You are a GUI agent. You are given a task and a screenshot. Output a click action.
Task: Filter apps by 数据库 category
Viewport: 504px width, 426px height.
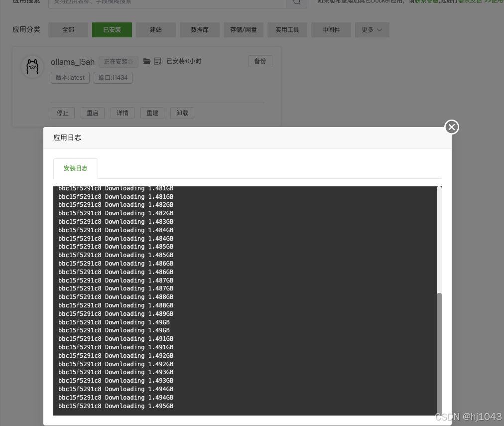pos(200,30)
